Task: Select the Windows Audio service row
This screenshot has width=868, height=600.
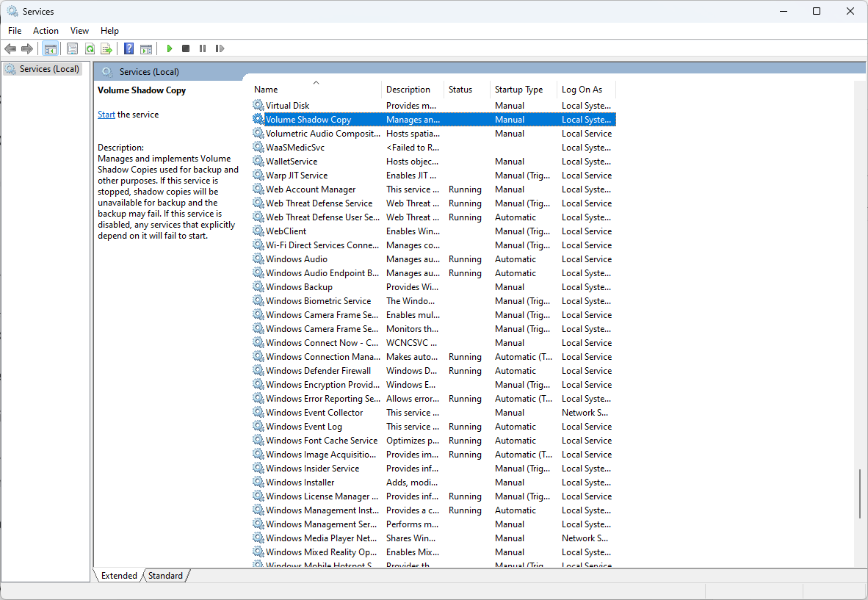Action: pyautogui.click(x=297, y=259)
